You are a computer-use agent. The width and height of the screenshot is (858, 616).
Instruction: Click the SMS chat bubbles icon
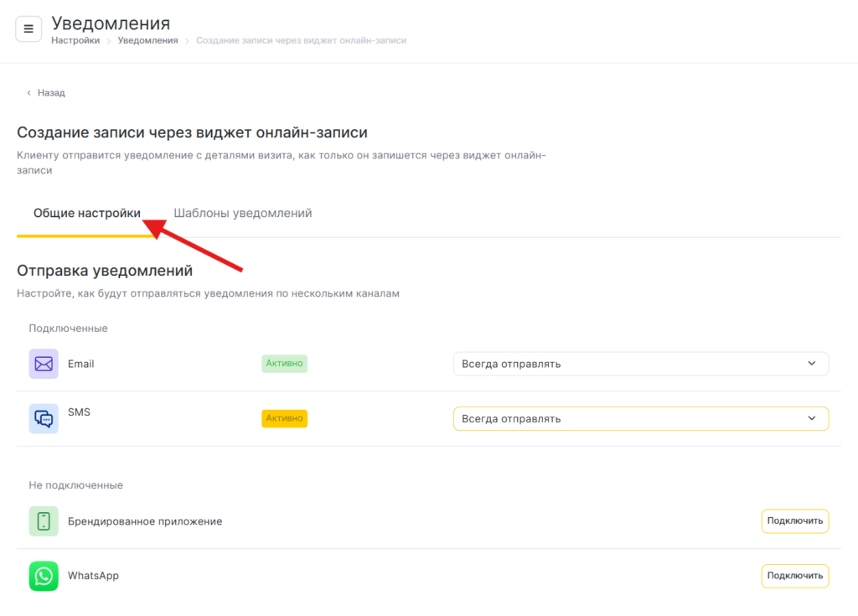click(x=44, y=418)
